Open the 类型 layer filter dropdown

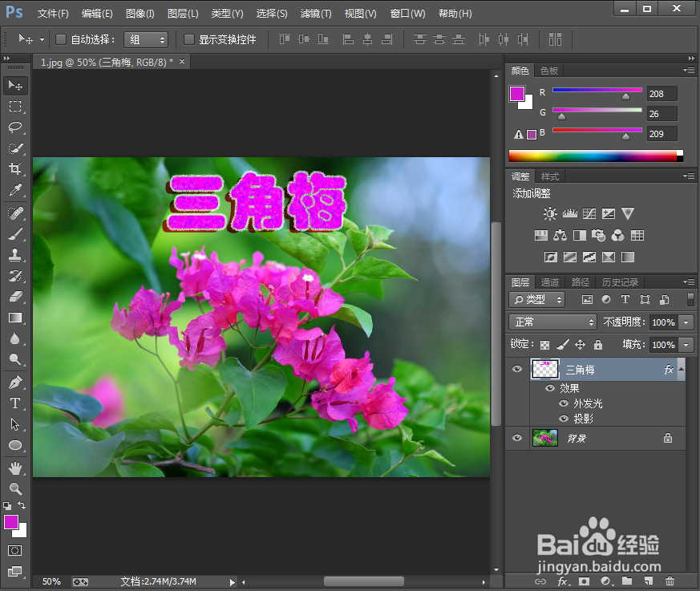point(537,300)
